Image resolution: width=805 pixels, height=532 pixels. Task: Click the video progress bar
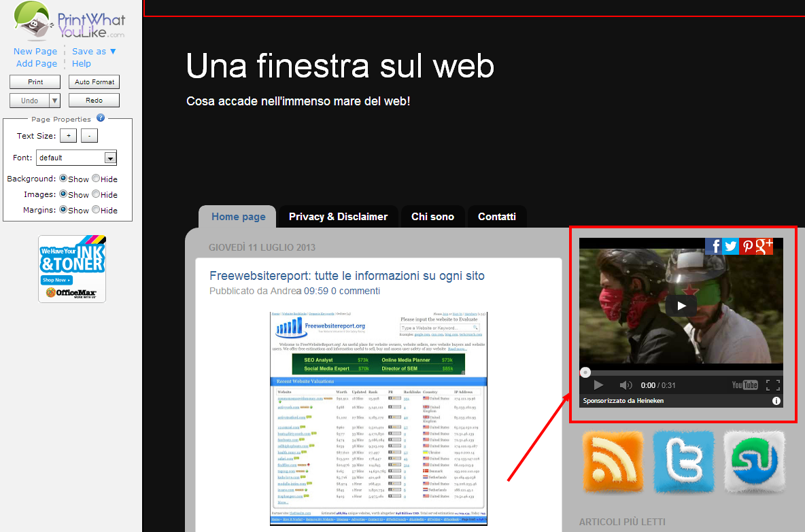click(680, 372)
